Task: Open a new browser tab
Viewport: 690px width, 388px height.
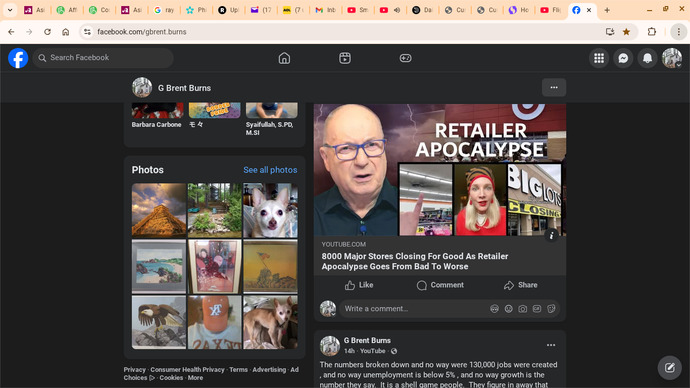Action: point(607,10)
